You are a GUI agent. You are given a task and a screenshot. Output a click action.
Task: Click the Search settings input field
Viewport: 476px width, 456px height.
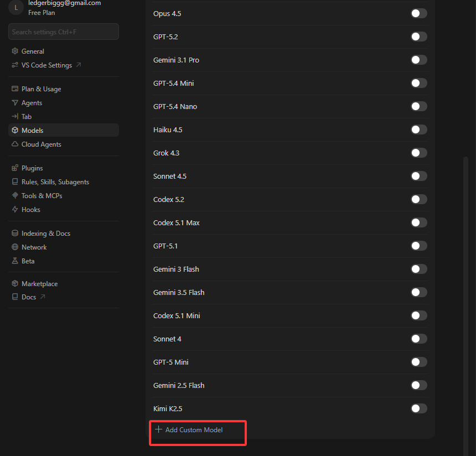(x=64, y=32)
